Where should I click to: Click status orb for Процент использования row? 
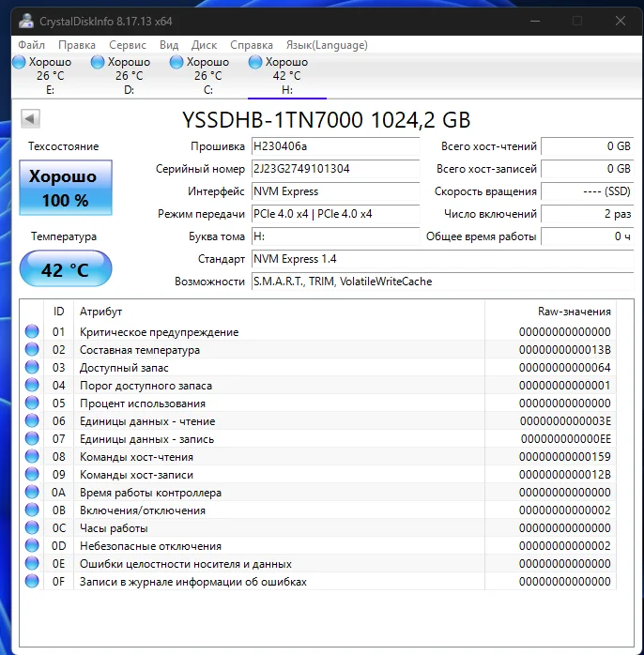[32, 404]
